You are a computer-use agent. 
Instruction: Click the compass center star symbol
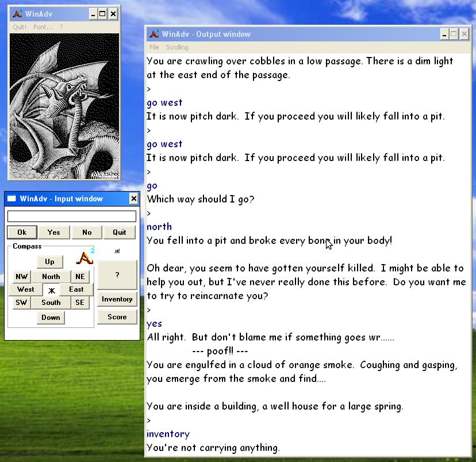tap(52, 291)
